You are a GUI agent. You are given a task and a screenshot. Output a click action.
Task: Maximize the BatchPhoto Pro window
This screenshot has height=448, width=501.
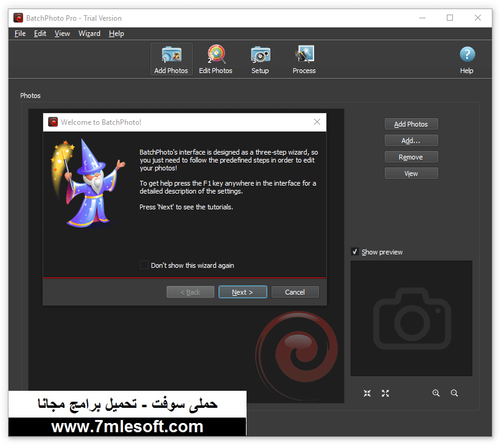tap(450, 18)
